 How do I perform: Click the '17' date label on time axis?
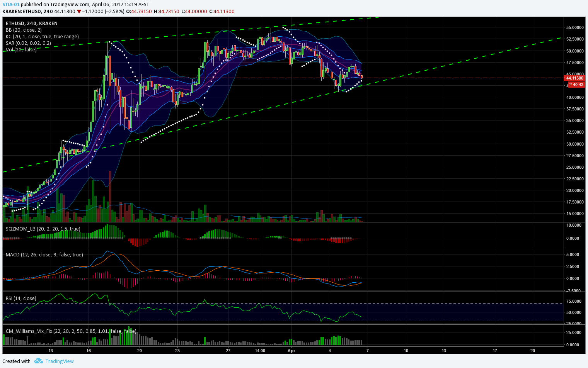point(495,351)
